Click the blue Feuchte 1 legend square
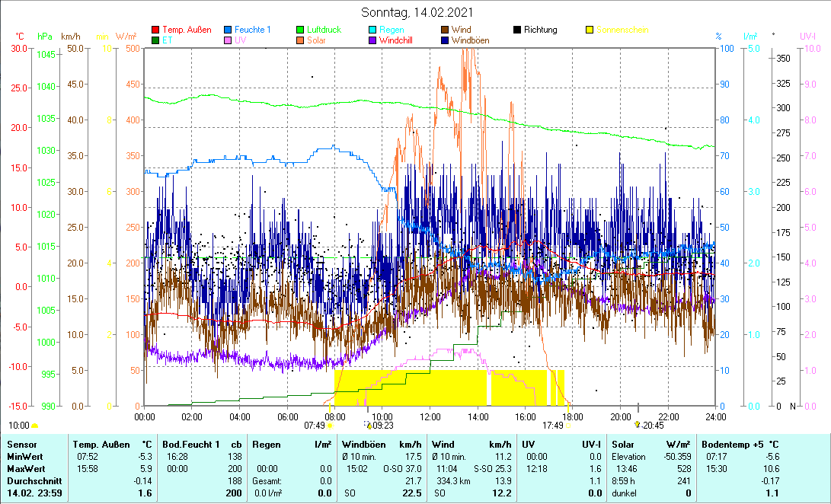831x504 pixels. point(228,30)
